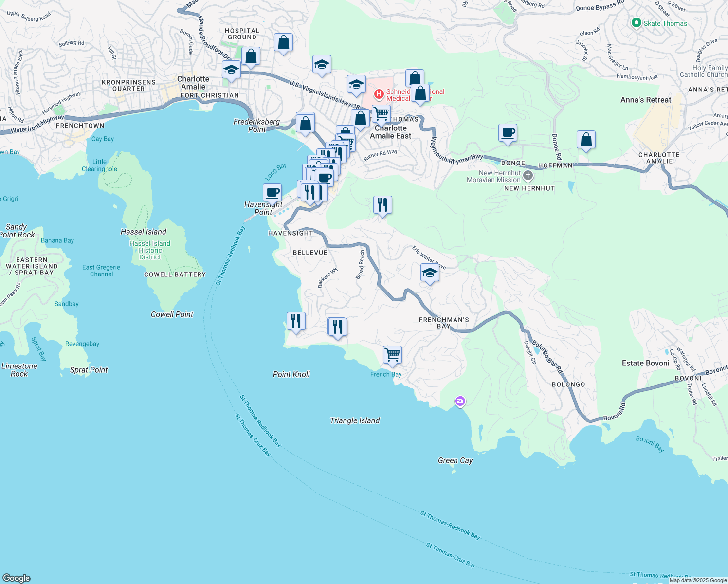728x584 pixels.
Task: Click the shopping bag marker by Frederiksberg Point
Action: pos(305,124)
